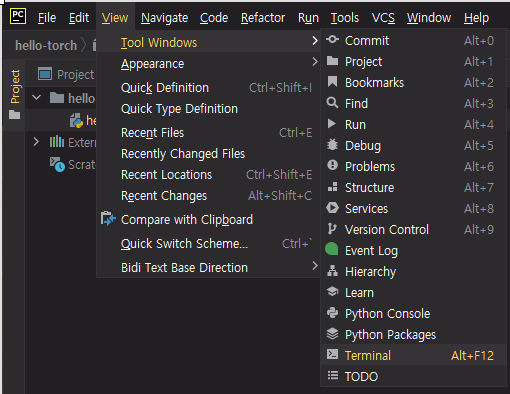Click the Python Packages layers icon
This screenshot has width=510, height=394.
[332, 334]
